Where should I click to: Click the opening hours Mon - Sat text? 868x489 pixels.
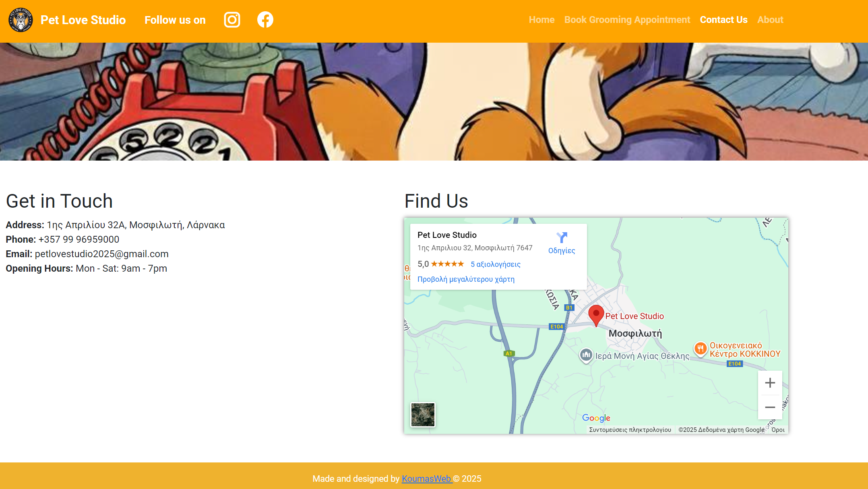121,268
